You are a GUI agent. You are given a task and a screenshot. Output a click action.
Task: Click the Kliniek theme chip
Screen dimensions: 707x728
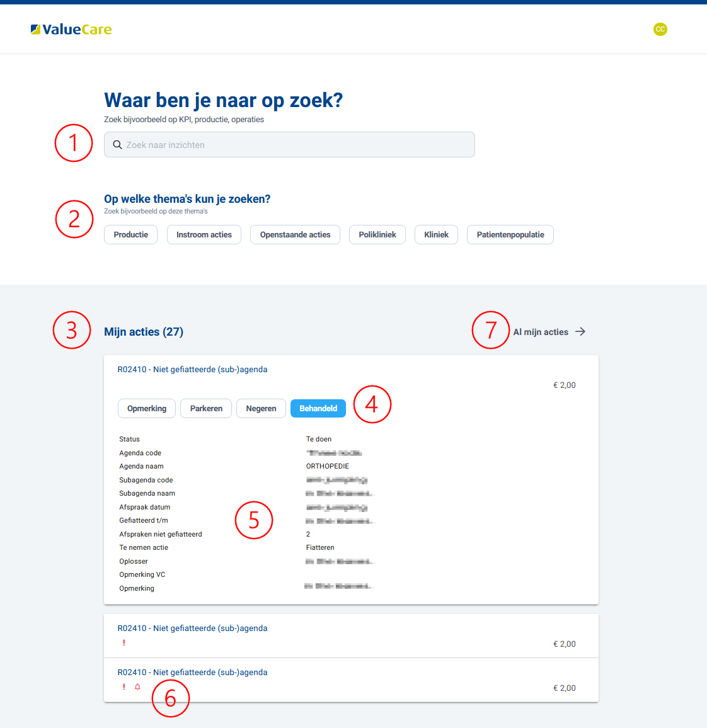(436, 235)
